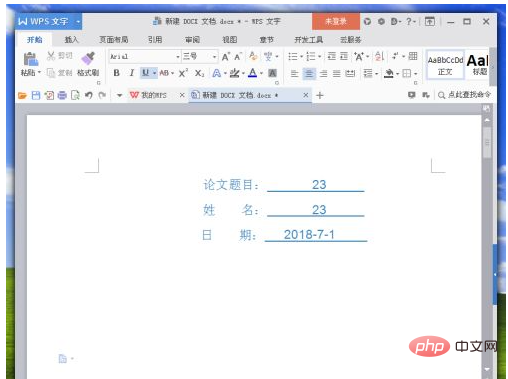This screenshot has height=379, width=508.
Task: Click the Clear formatting eraser icon
Action: (253, 56)
